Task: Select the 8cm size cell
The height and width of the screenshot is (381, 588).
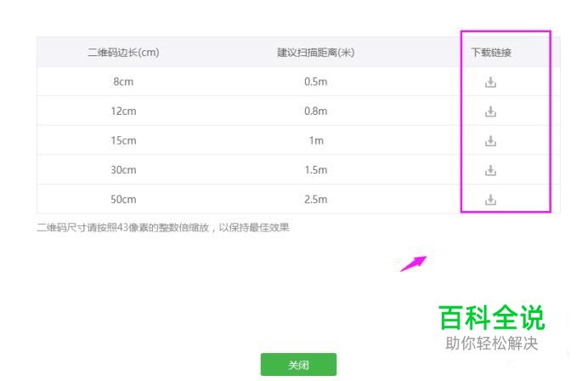Action: (x=123, y=82)
